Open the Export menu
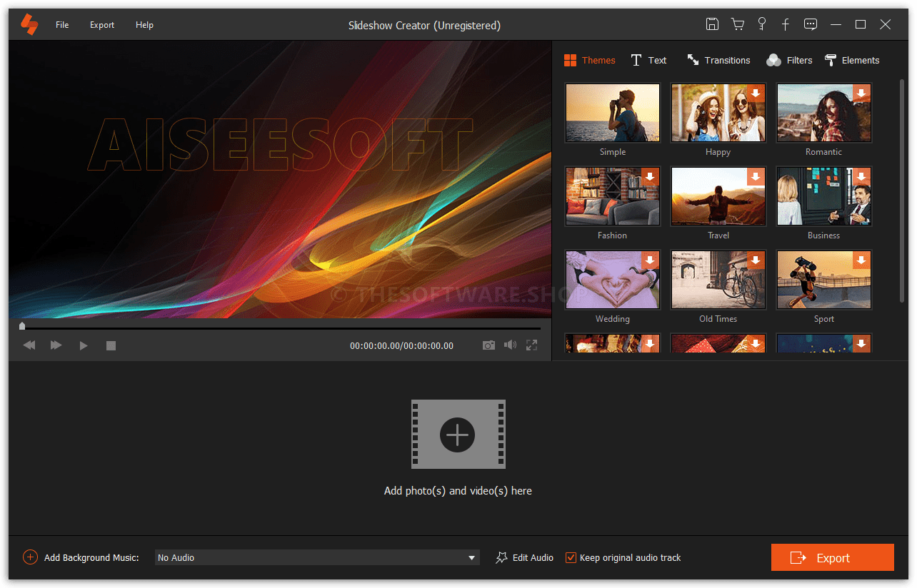Viewport: 917px width, 588px height. [101, 24]
